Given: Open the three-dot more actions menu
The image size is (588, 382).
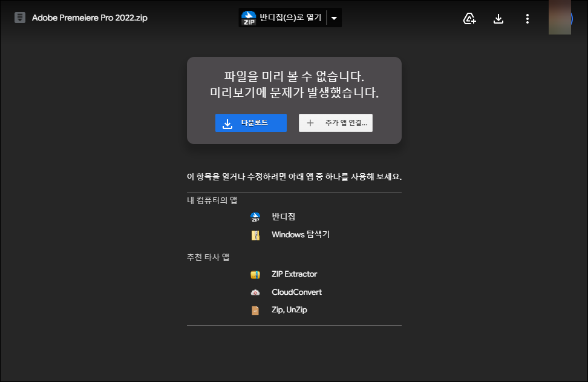Looking at the screenshot, I should point(527,18).
